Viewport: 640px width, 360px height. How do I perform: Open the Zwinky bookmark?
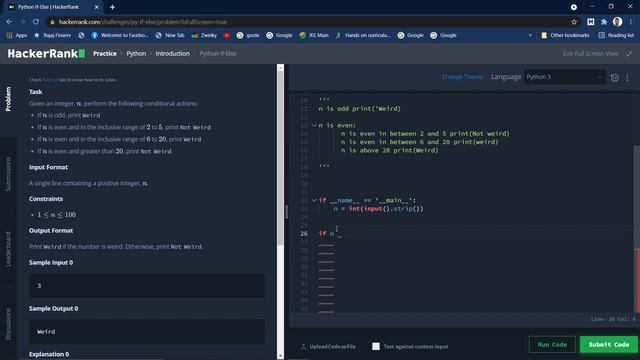pos(204,36)
